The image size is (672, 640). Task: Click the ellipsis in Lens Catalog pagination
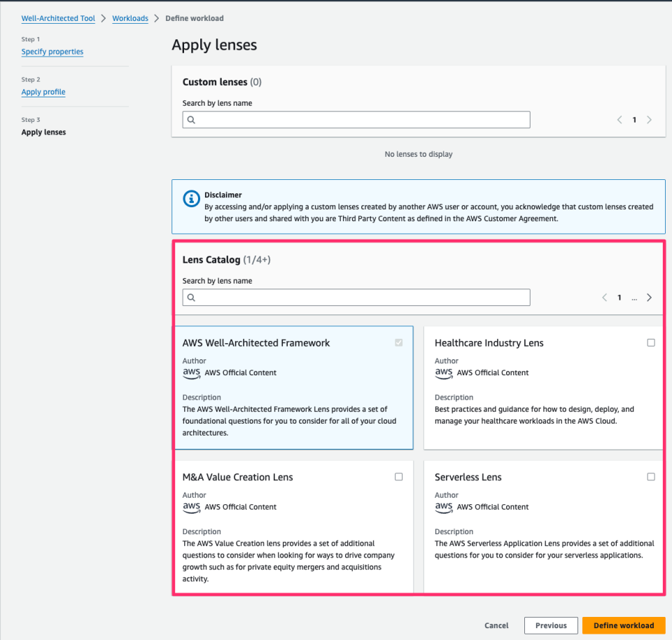tap(634, 298)
